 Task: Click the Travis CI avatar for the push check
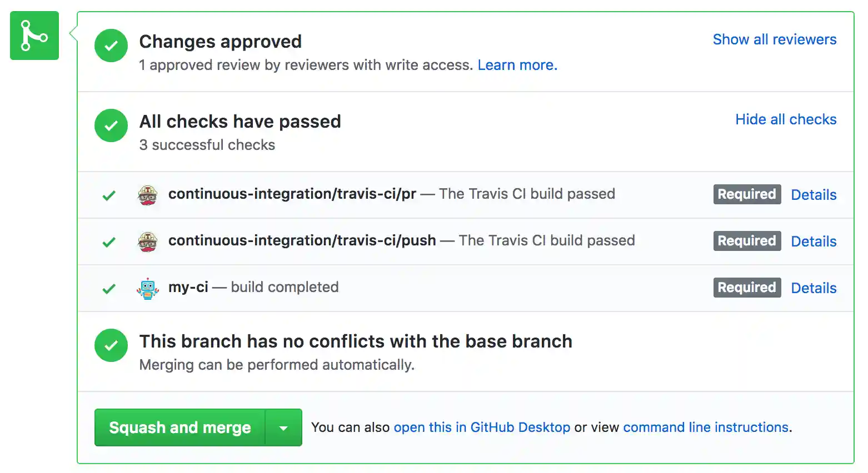point(148,241)
